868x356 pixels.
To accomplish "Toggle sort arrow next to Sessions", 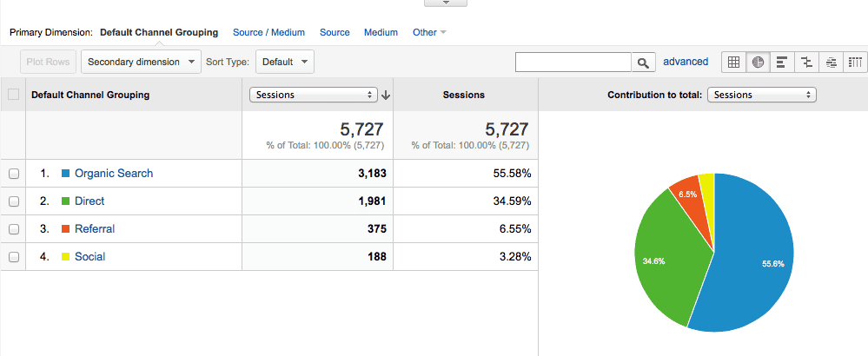I will point(386,96).
